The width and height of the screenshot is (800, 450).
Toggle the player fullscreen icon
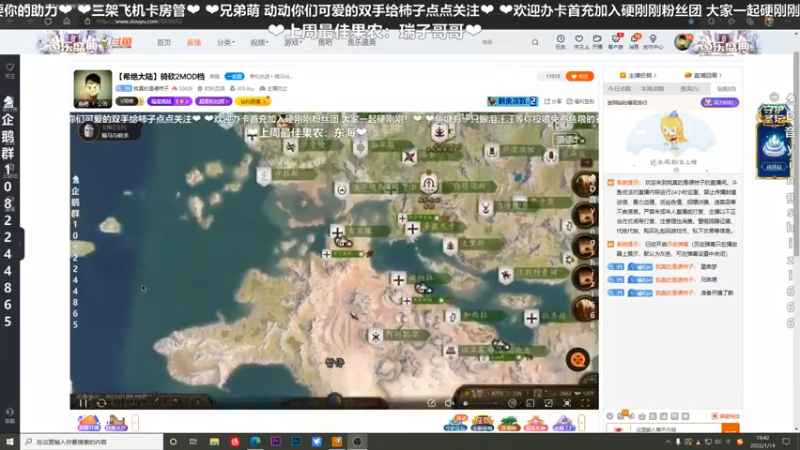pos(585,403)
